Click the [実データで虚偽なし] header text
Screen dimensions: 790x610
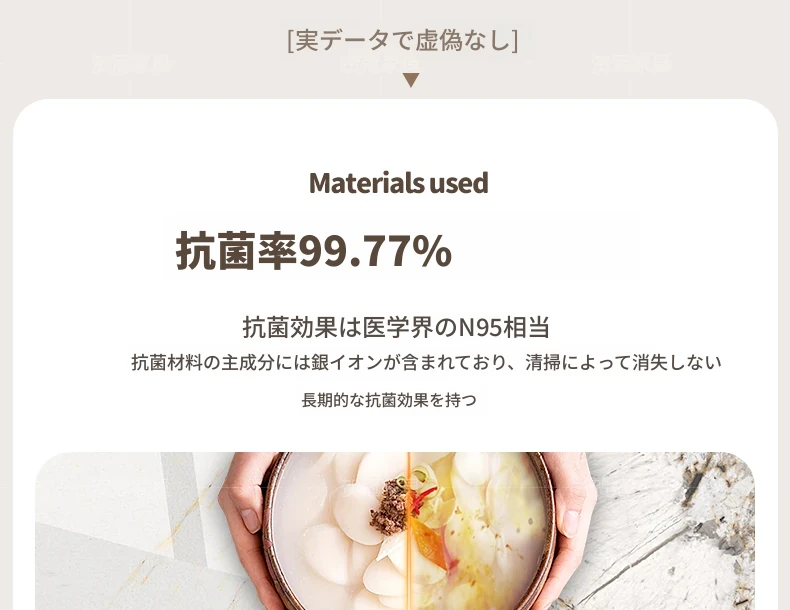click(403, 40)
